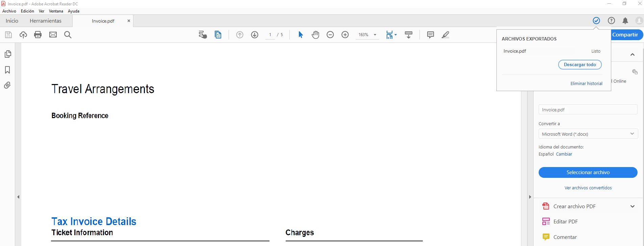
Task: Open the zoom level dropdown arrow
Action: (375, 35)
